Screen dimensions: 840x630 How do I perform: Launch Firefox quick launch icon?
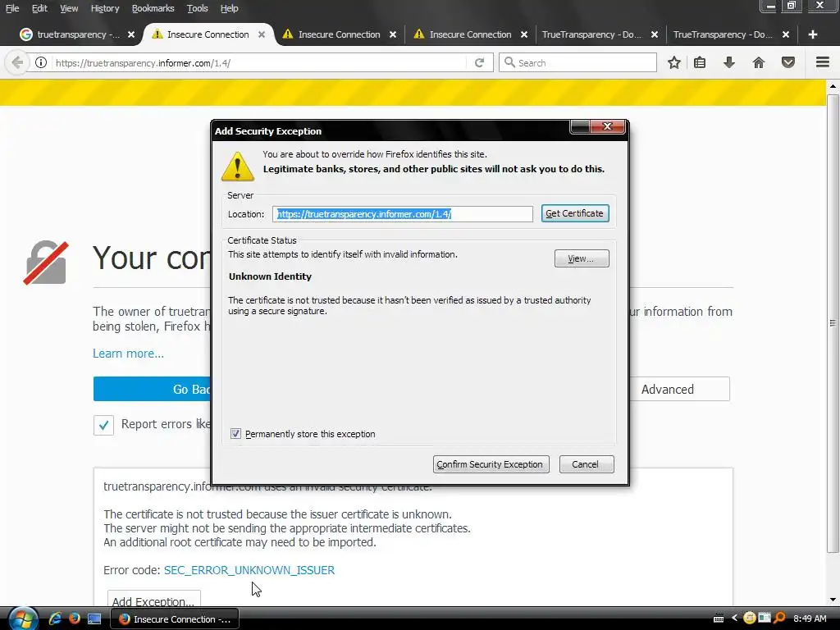[74, 619]
